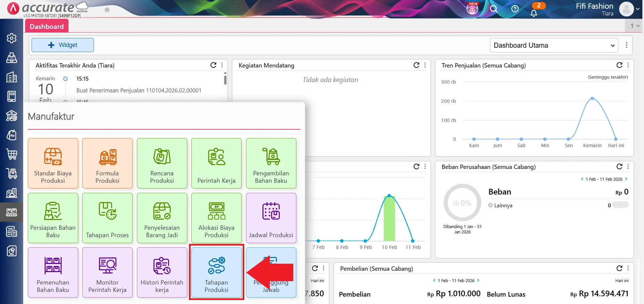Select Perintah Kerja tile

click(216, 163)
